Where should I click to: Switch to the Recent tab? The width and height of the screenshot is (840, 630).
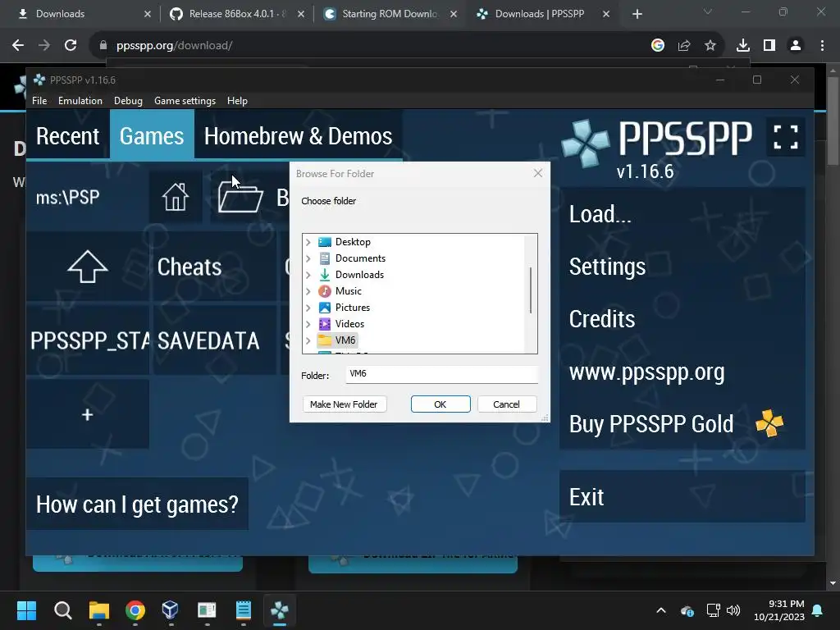(67, 136)
